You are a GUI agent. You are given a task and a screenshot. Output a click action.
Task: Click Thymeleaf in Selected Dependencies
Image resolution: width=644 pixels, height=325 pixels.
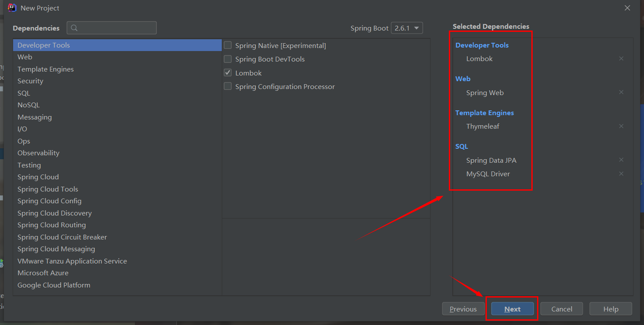click(x=482, y=126)
